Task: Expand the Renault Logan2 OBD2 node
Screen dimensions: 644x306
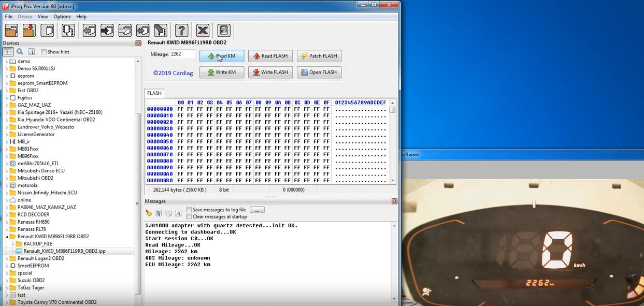Action: pos(7,258)
